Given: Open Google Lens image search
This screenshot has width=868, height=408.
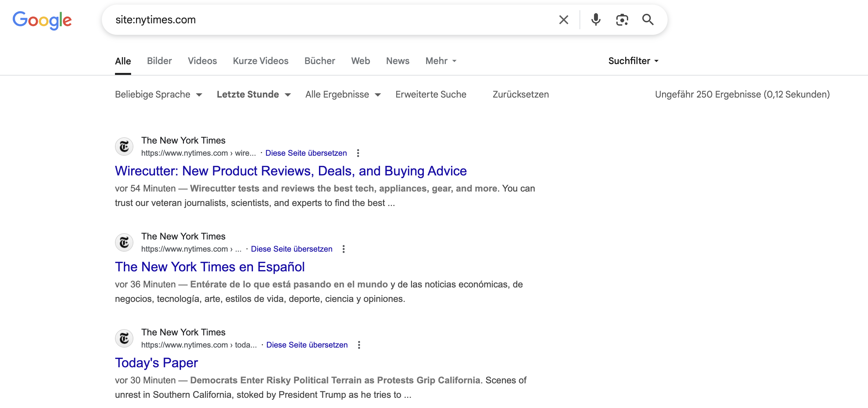Looking at the screenshot, I should (622, 19).
